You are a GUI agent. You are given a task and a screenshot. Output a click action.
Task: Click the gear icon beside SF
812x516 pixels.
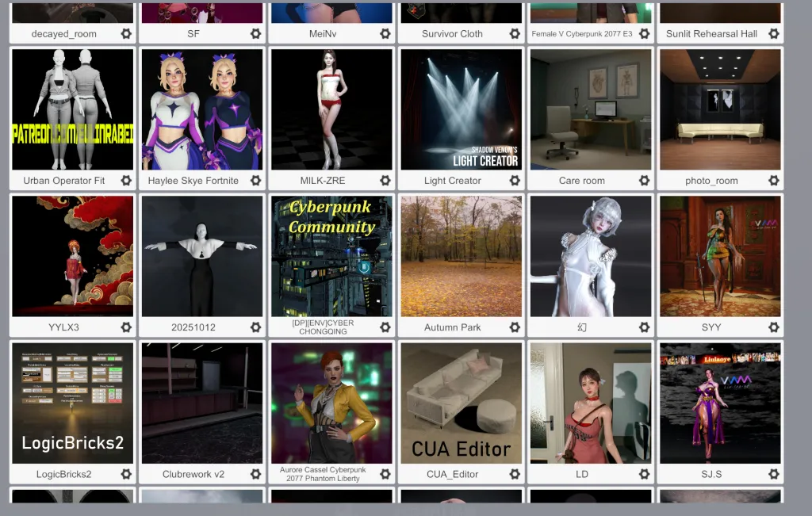click(256, 33)
